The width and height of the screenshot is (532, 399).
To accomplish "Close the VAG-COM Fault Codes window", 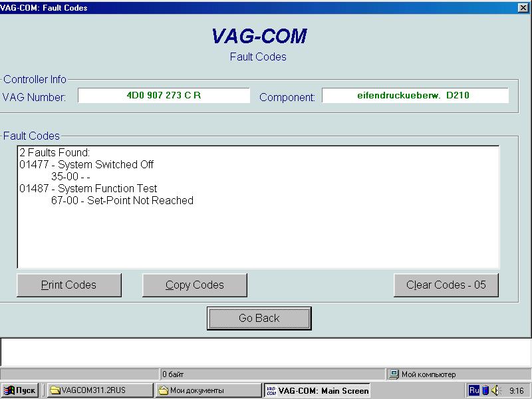I will tap(523, 8).
